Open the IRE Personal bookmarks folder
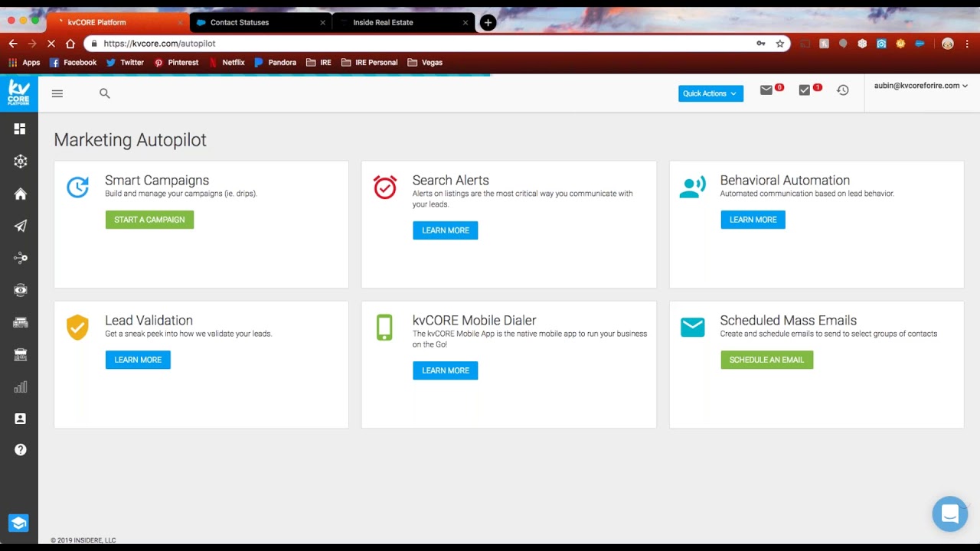The height and width of the screenshot is (551, 980). (370, 63)
